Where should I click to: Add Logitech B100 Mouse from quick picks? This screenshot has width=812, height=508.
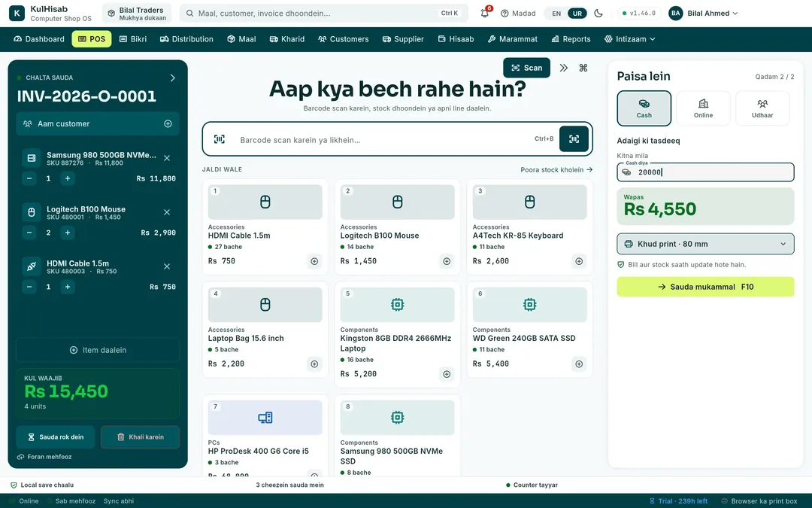pos(447,261)
